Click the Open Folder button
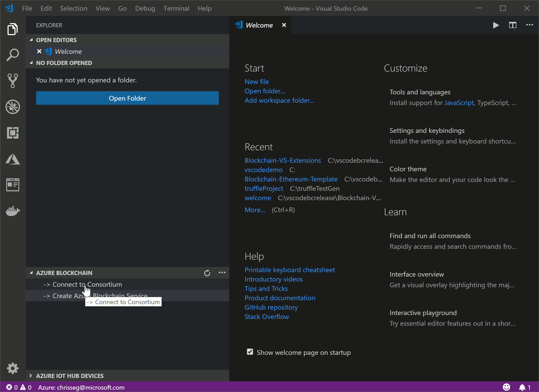The image size is (539, 392). (127, 98)
